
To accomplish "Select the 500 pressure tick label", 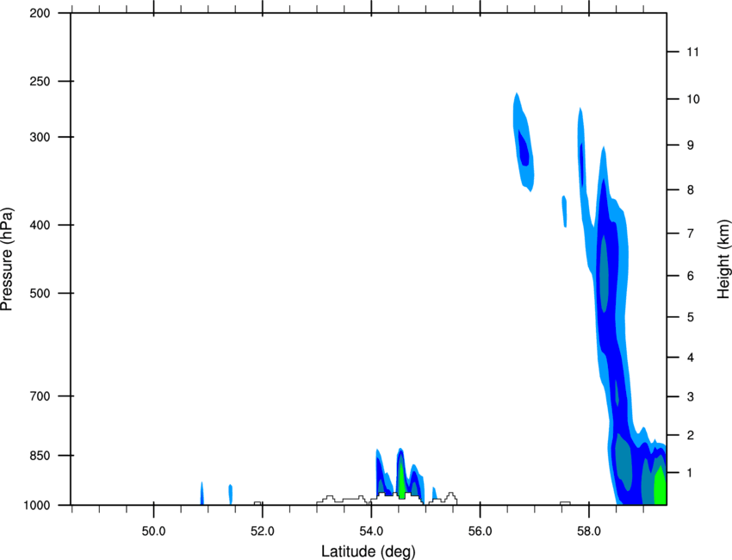I will (x=40, y=293).
